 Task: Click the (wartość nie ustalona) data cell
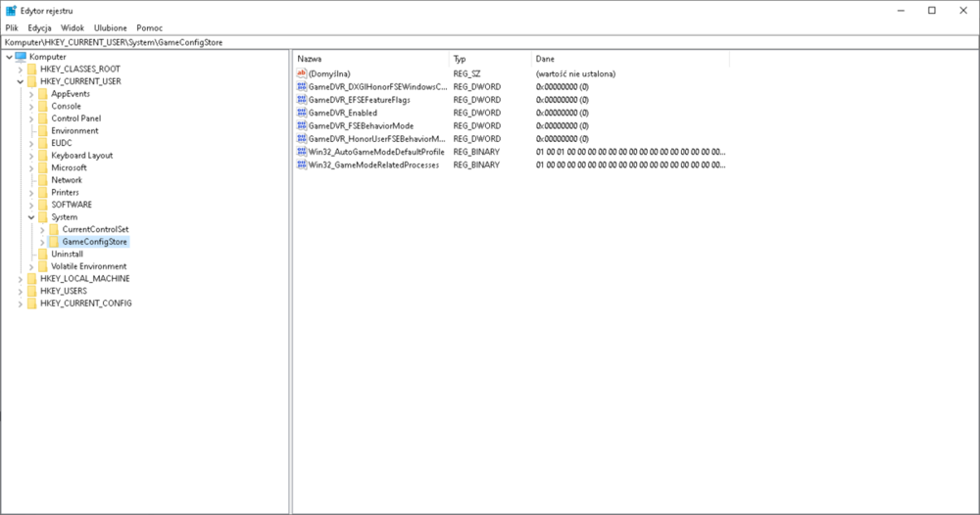click(x=575, y=73)
